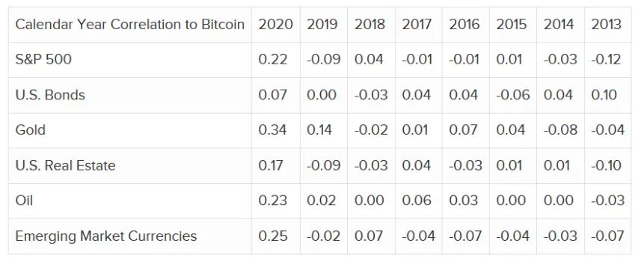
Task: Select the S&P 500 row label
Action: [43, 60]
